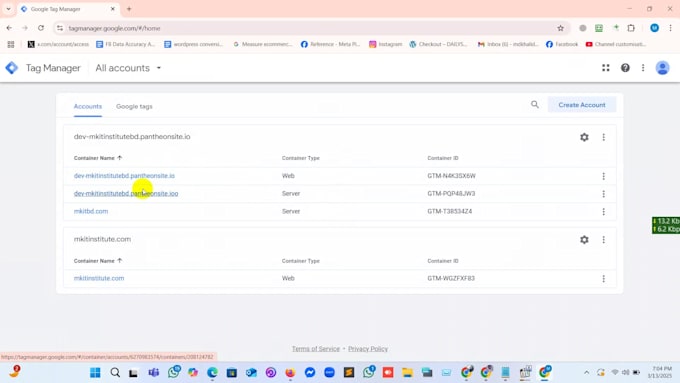Click the mkitinstitute.com account heading

pyautogui.click(x=102, y=239)
